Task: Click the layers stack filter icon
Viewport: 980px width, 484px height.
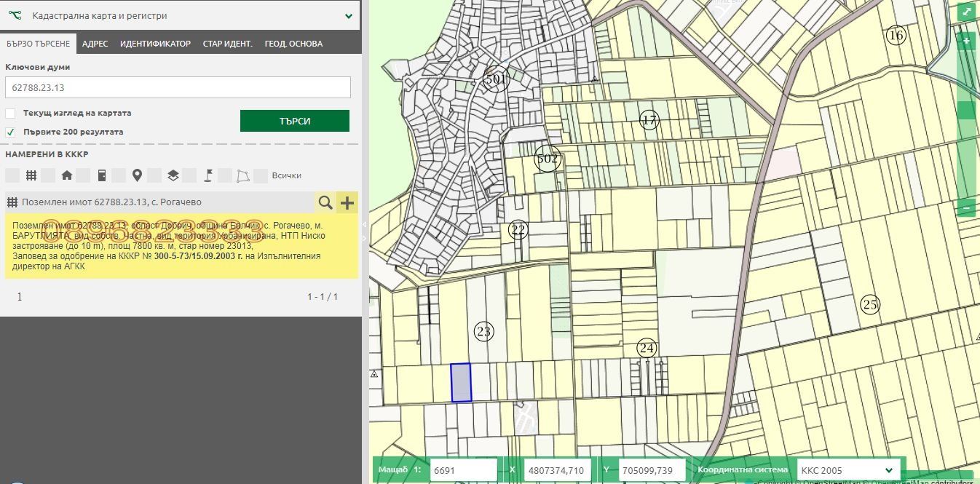Action: [173, 175]
